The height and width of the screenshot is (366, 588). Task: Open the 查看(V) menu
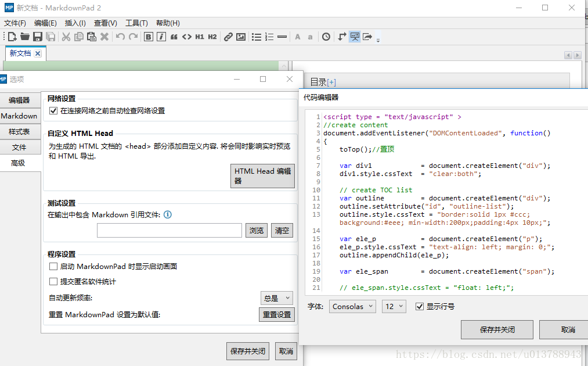[x=106, y=23]
